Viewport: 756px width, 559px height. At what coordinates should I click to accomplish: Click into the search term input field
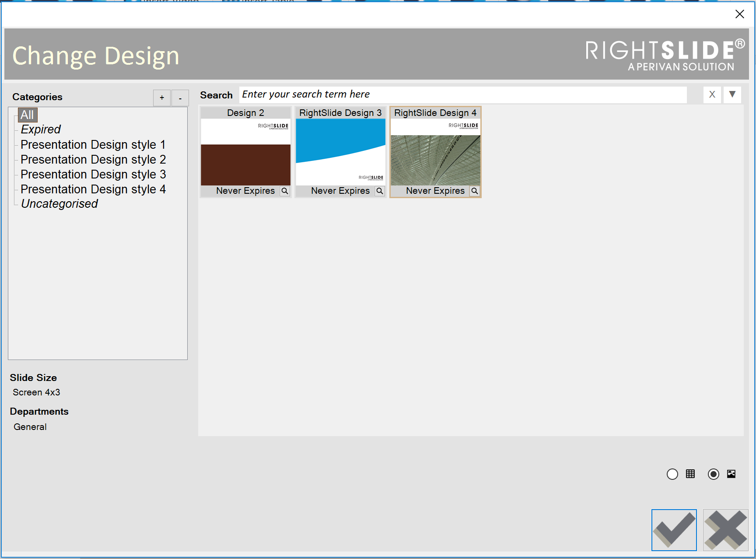click(463, 94)
